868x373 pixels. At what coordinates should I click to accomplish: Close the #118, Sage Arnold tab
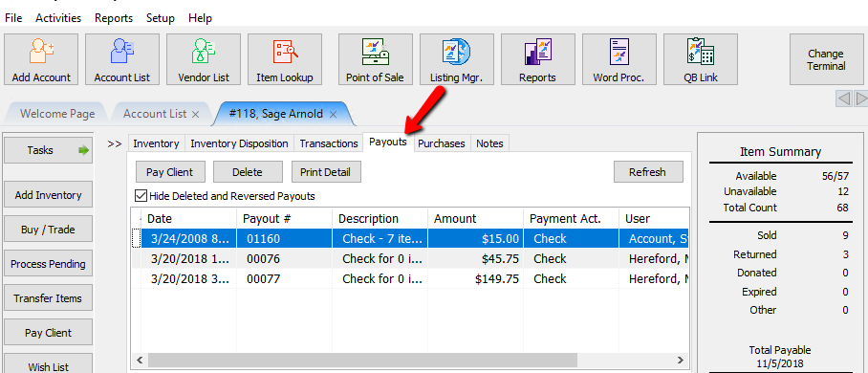[333, 114]
